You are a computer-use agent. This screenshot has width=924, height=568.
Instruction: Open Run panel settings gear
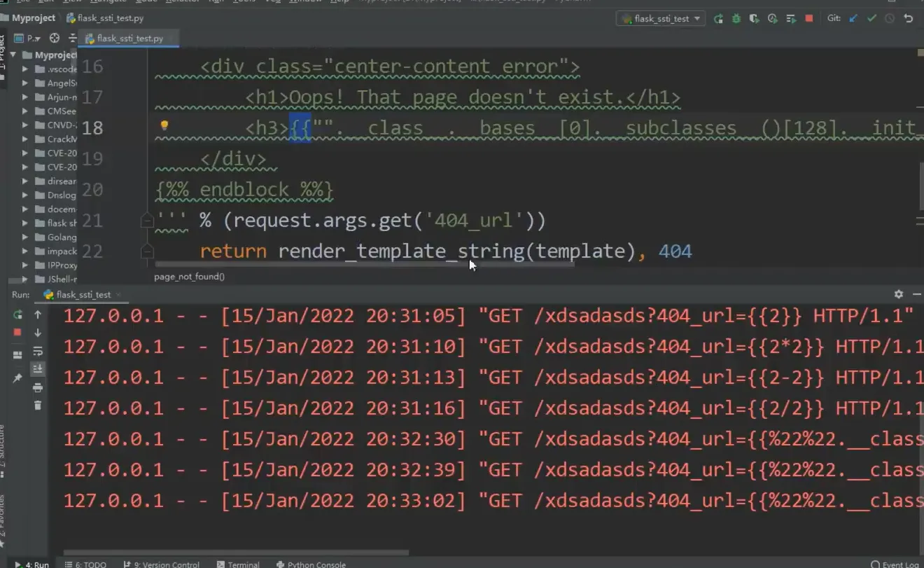click(899, 295)
